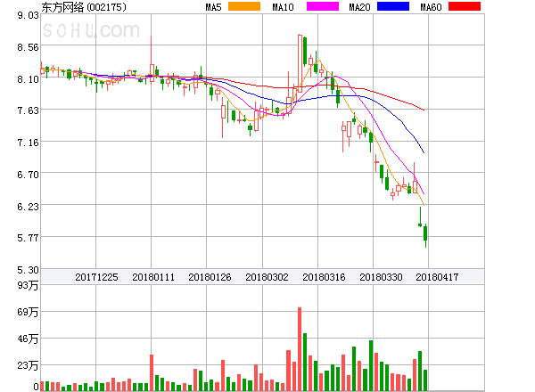Click the 69万 volume axis label
This screenshot has height=392, width=535.
click(x=28, y=312)
